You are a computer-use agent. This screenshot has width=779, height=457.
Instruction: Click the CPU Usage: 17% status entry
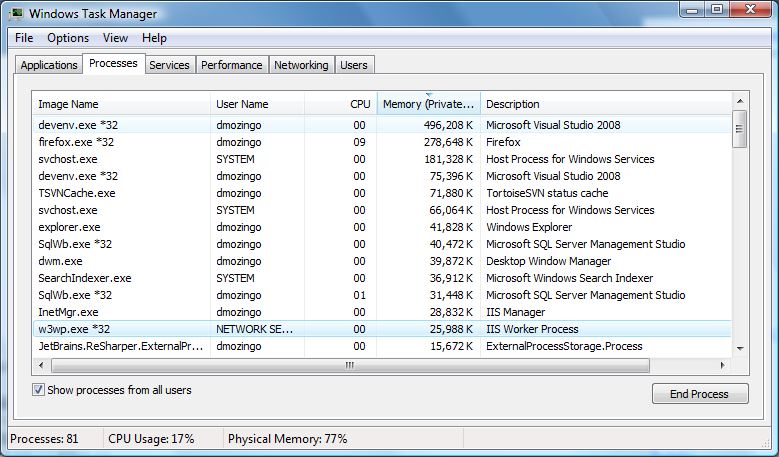tap(151, 439)
